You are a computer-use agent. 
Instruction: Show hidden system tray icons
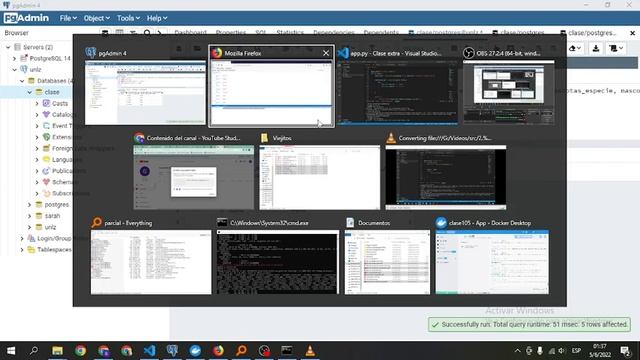pyautogui.click(x=517, y=351)
